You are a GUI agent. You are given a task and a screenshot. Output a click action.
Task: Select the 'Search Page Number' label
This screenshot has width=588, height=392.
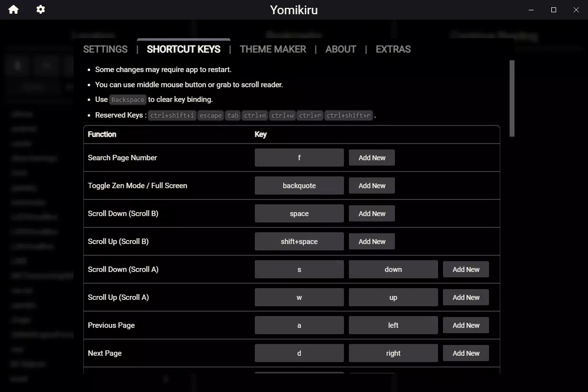coord(122,158)
